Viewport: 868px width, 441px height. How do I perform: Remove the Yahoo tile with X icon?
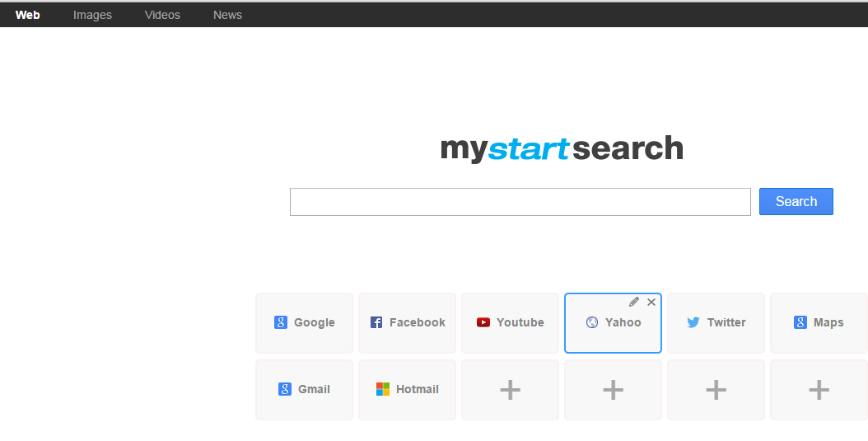pos(651,302)
